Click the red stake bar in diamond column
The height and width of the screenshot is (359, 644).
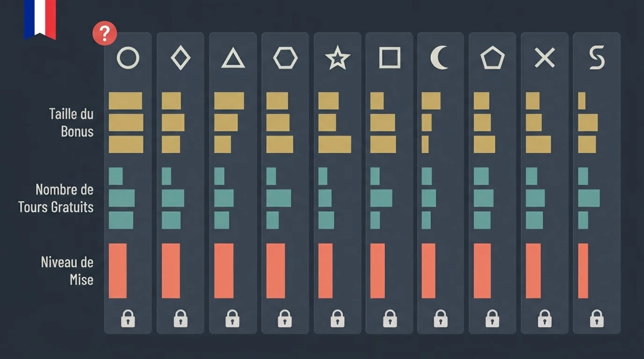(171, 271)
